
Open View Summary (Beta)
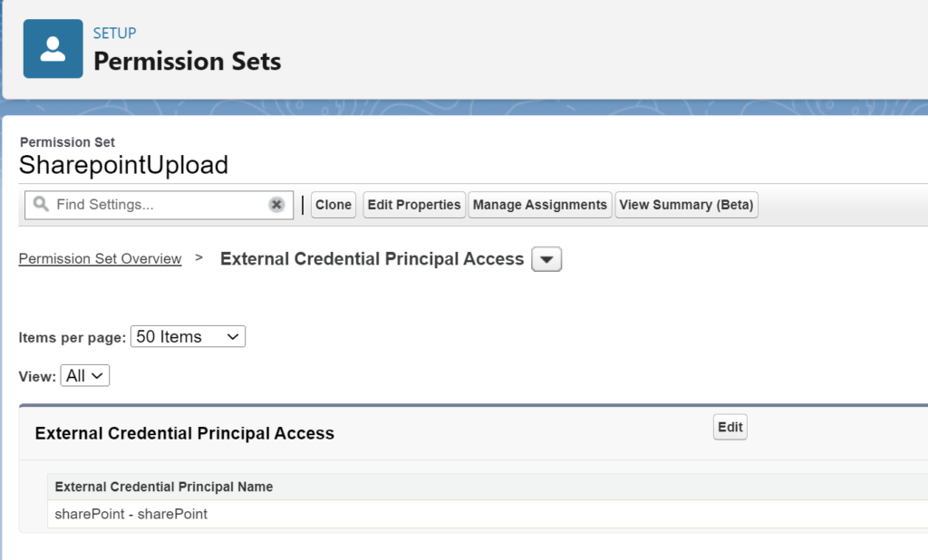(687, 205)
